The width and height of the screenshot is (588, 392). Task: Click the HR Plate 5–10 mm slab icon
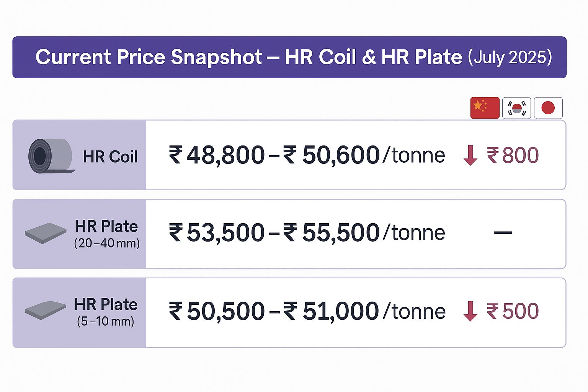[46, 310]
